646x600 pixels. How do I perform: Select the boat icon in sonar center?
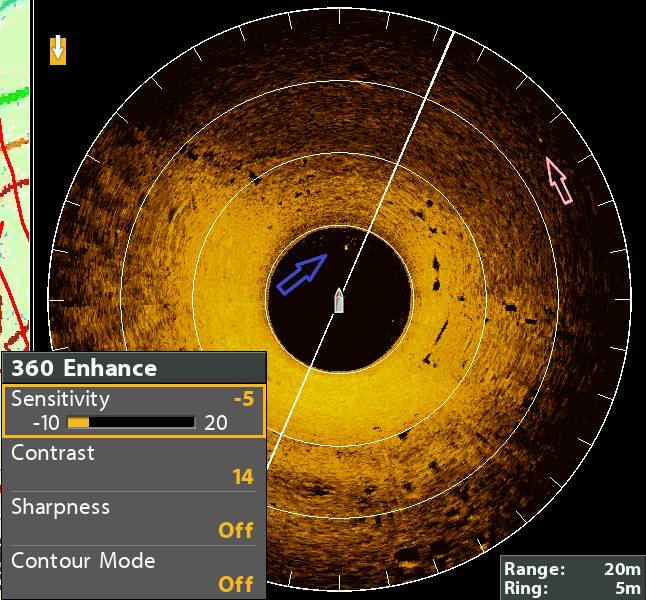(x=339, y=301)
